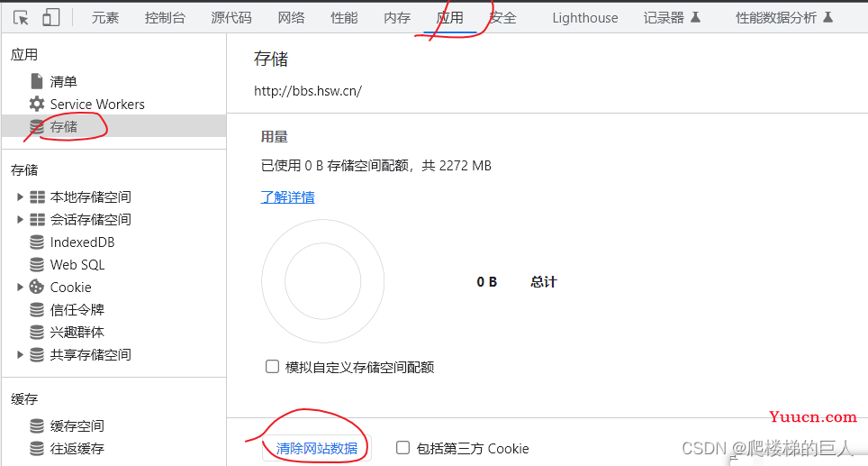This screenshot has height=466, width=868.
Task: Check 包括第三方 Cookie option
Action: tap(403, 448)
